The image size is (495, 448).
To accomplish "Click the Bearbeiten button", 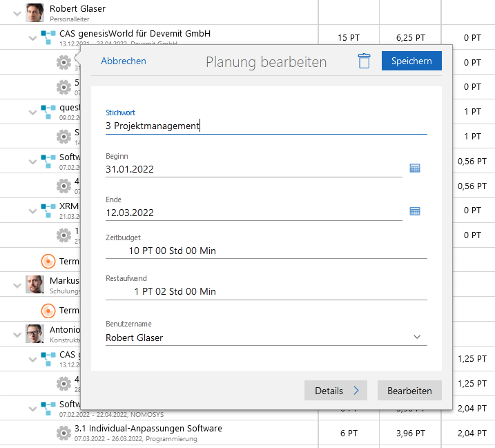I will [409, 391].
